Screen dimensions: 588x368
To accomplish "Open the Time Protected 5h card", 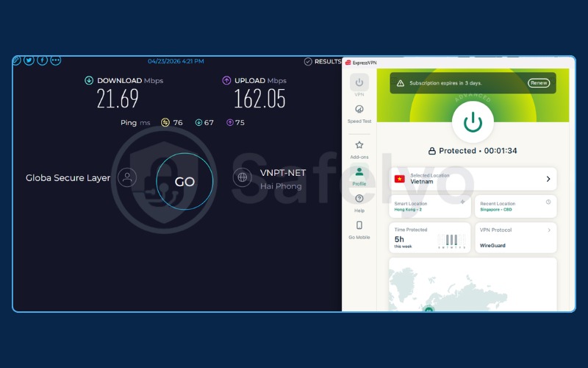I will pos(430,238).
